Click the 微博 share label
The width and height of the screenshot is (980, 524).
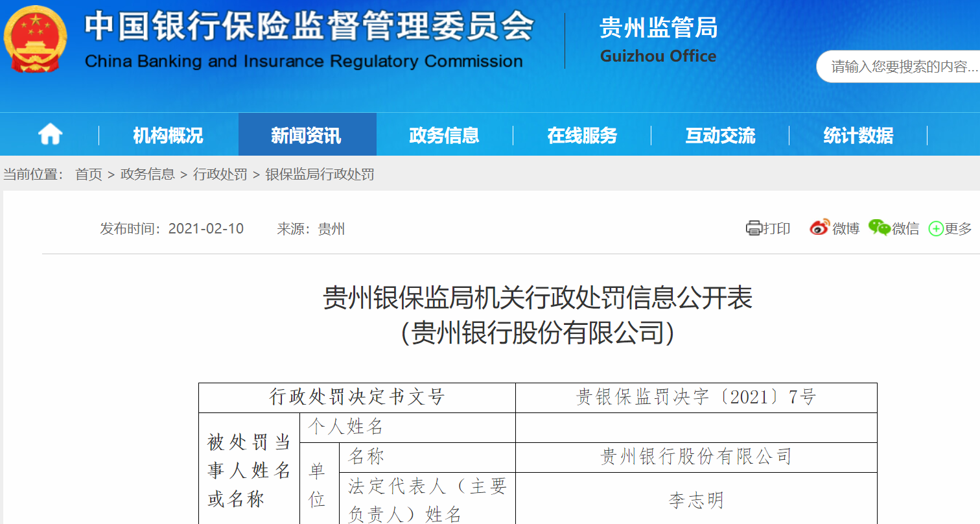click(846, 228)
